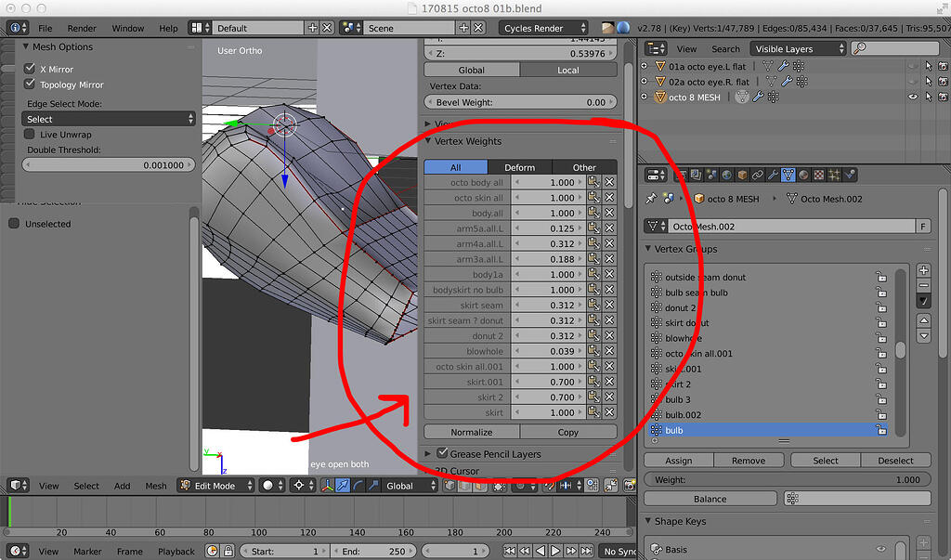Toggle selectability arrow for 01a octo eye.L flat

point(929,66)
